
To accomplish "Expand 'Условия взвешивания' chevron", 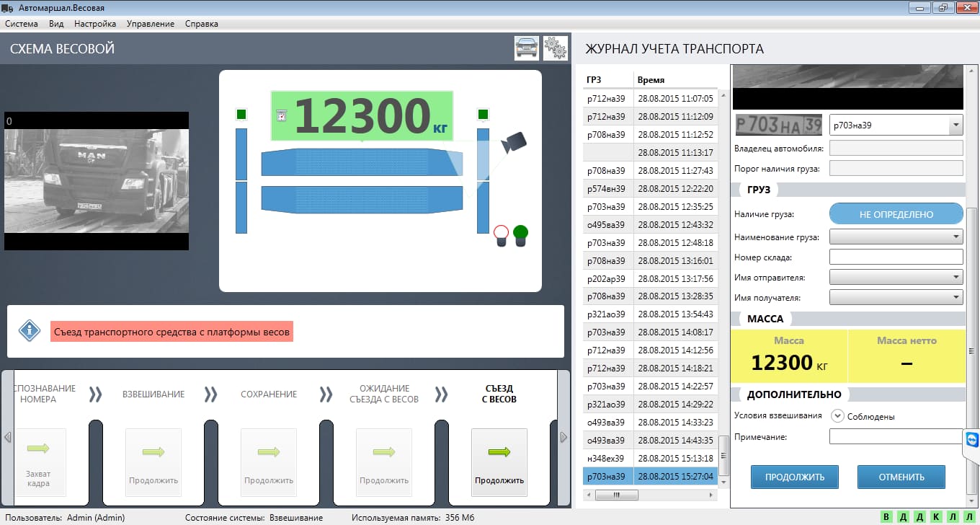I will [x=837, y=416].
